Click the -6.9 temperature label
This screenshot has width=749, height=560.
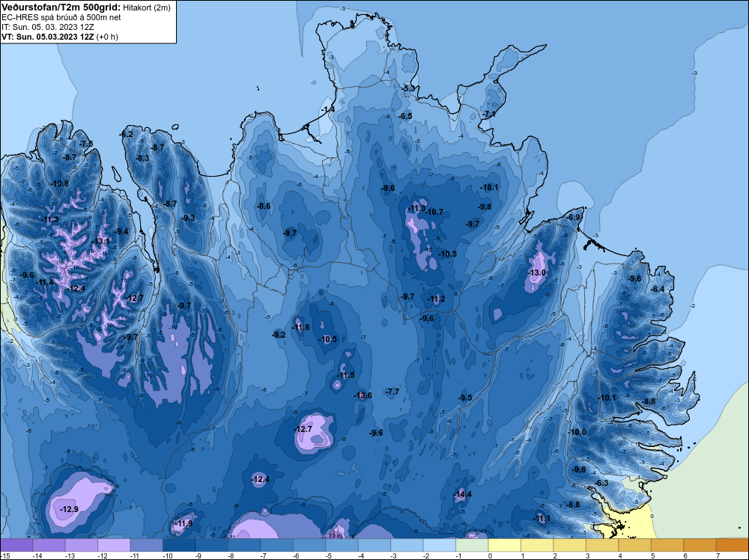pos(573,217)
